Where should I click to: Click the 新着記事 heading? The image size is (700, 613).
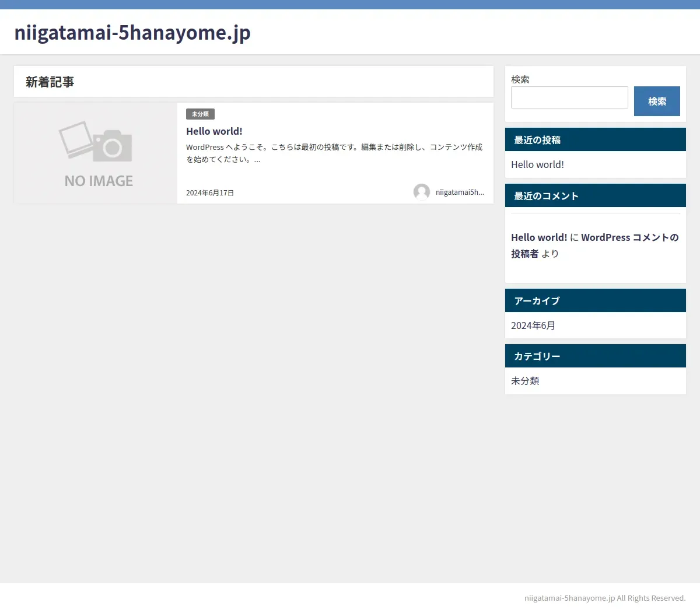click(50, 82)
